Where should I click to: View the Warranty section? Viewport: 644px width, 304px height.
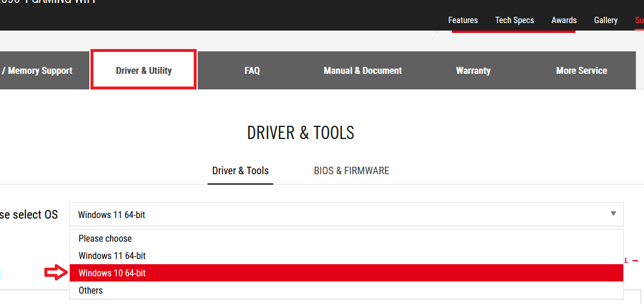[x=473, y=70]
